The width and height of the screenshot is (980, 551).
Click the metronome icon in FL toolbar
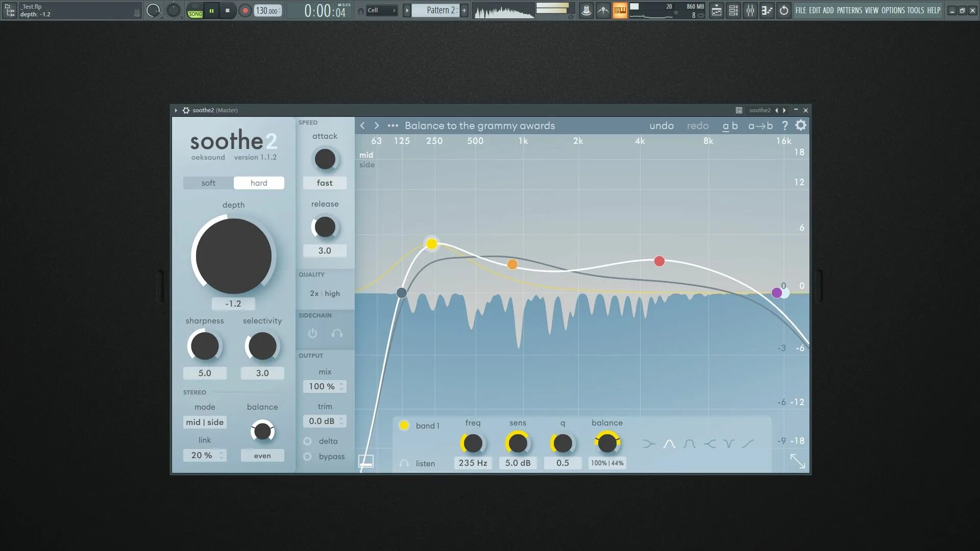coord(586,10)
